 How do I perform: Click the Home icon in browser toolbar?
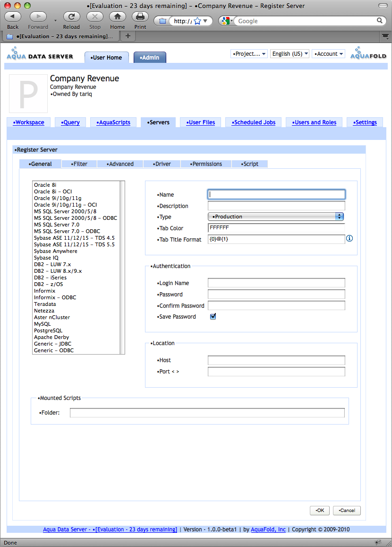click(118, 17)
